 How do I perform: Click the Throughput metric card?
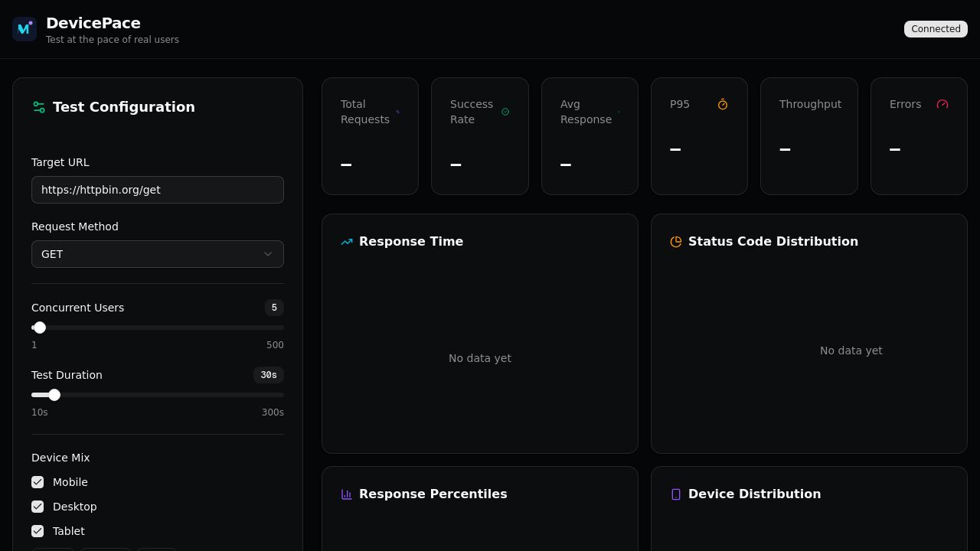[809, 136]
